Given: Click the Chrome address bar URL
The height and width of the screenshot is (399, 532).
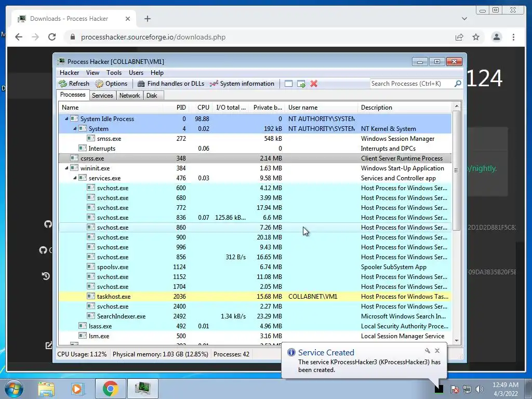Looking at the screenshot, I should (x=153, y=37).
